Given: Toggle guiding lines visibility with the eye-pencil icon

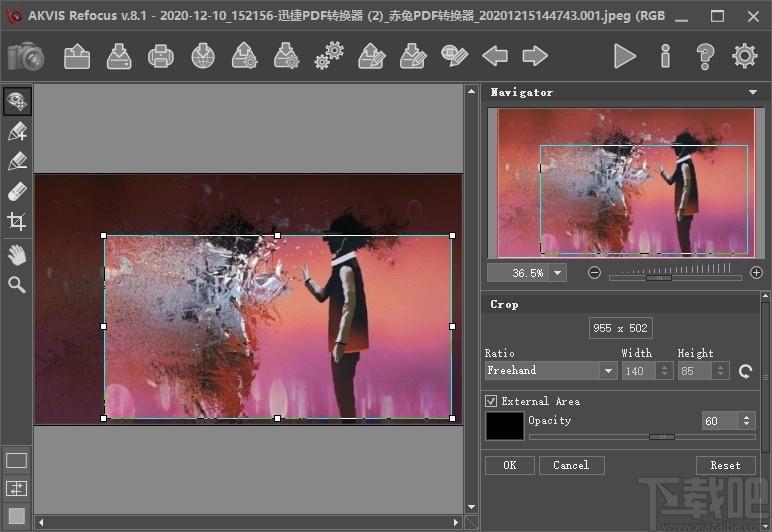Looking at the screenshot, I should point(454,56).
